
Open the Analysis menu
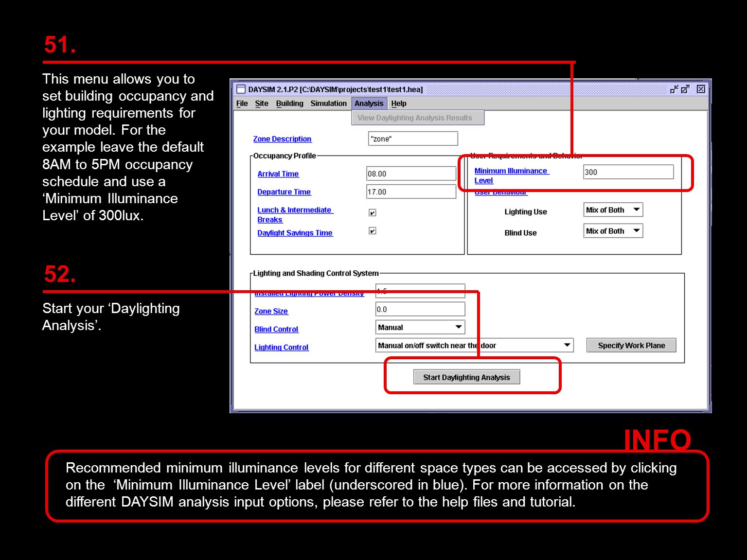(369, 104)
